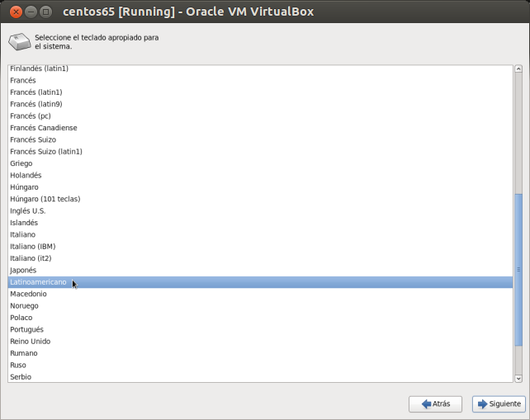Pick plain Italiano keyboard

[x=260, y=234]
